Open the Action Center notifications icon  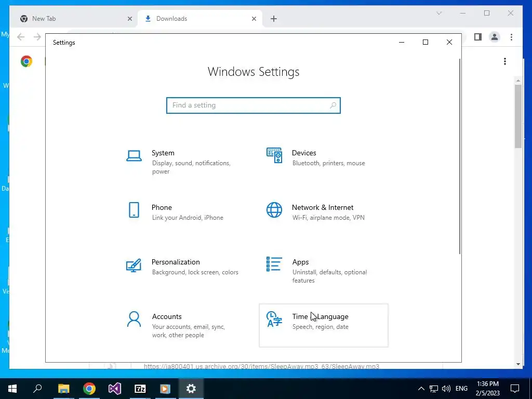click(515, 389)
